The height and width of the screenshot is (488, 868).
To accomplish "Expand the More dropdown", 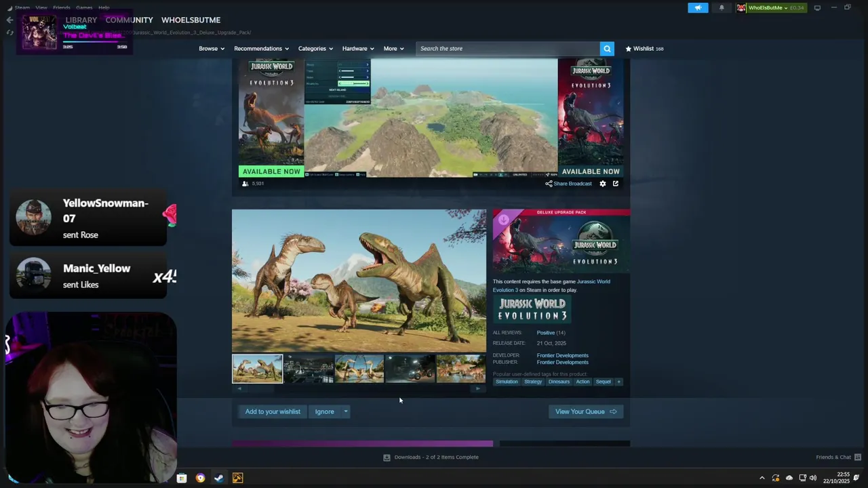I will pyautogui.click(x=393, y=49).
